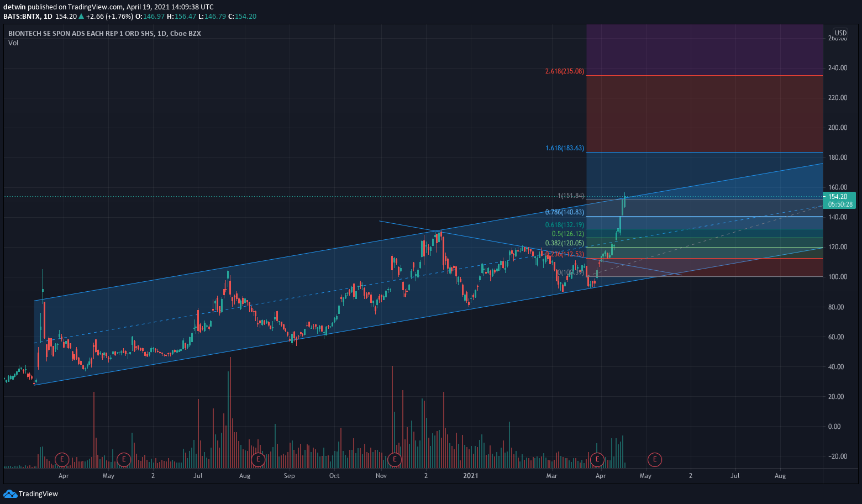Click the 2021 label on the time axis
The height and width of the screenshot is (504, 862).
[470, 475]
